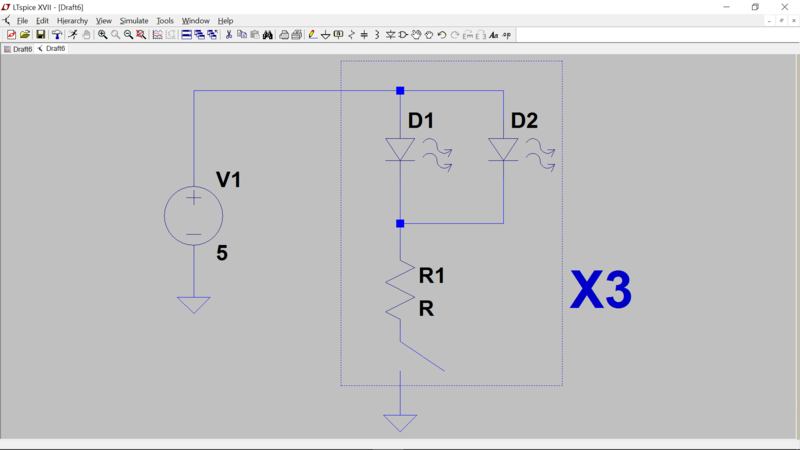Viewport: 800px width, 450px height.
Task: Click the Save diskette icon
Action: pos(41,35)
